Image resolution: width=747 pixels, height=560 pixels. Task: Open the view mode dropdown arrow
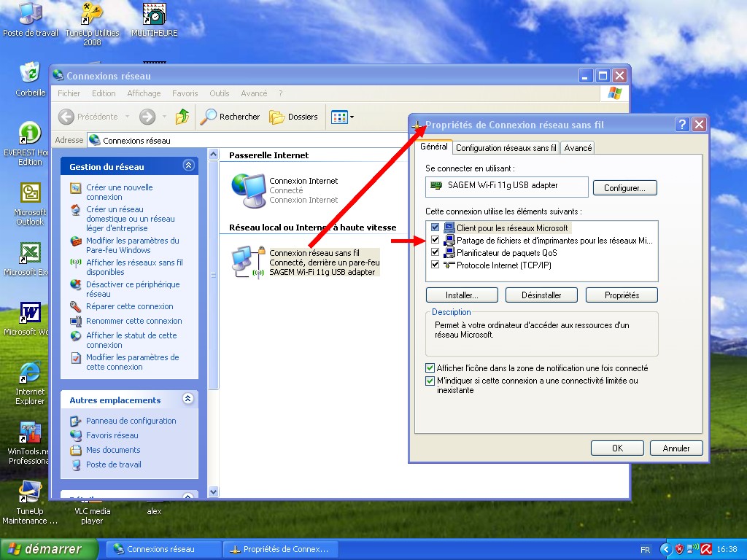pyautogui.click(x=352, y=117)
